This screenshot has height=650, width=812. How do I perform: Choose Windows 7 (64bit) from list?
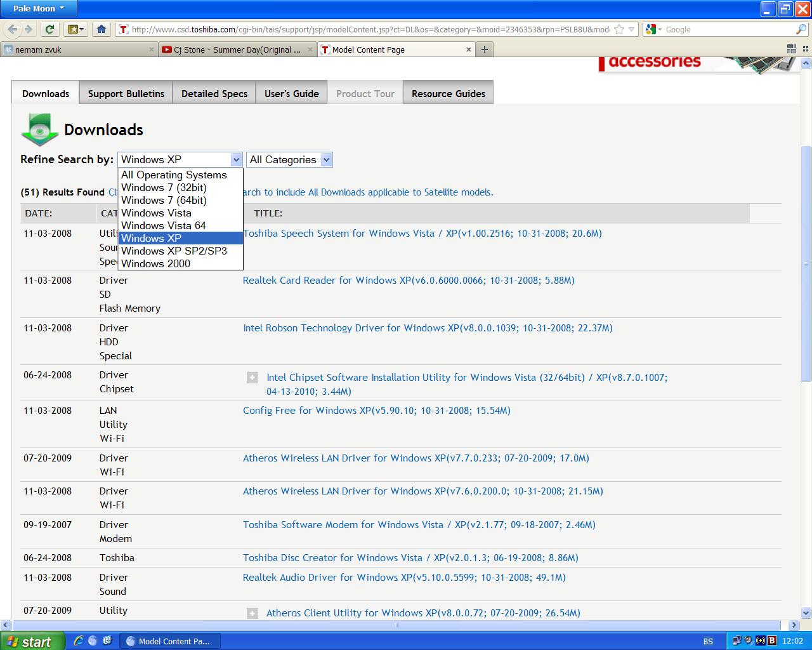click(x=180, y=201)
